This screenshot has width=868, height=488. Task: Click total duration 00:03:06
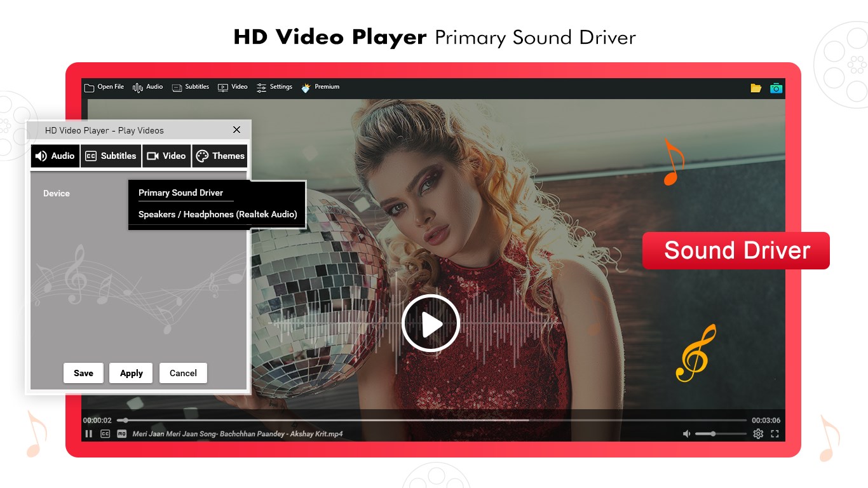tap(766, 421)
